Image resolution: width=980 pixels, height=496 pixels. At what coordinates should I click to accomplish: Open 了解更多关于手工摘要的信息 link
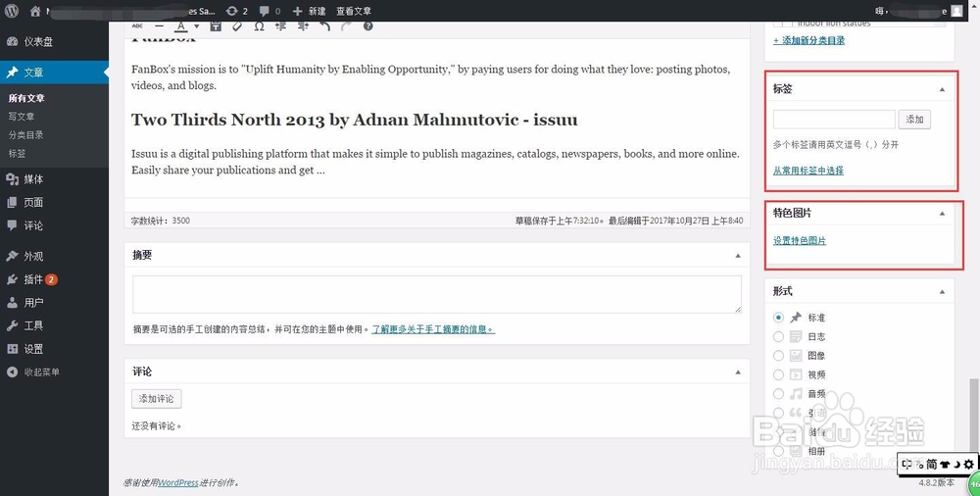(x=433, y=329)
